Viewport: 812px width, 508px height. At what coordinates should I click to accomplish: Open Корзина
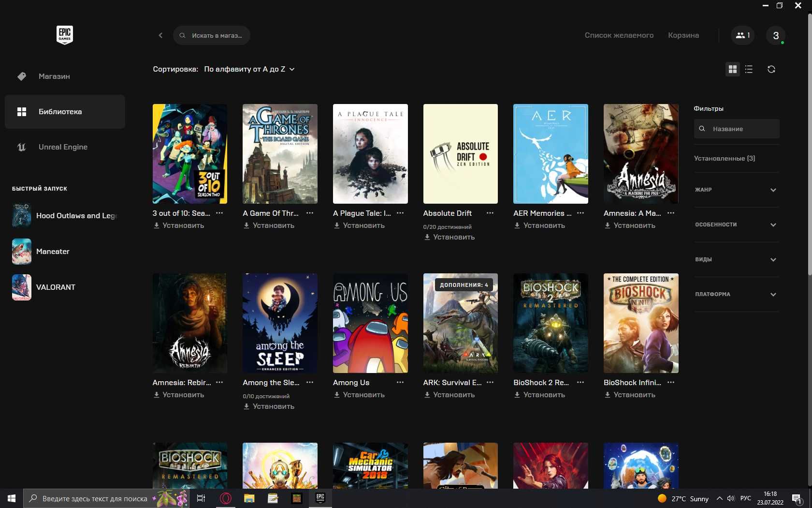[x=683, y=35]
